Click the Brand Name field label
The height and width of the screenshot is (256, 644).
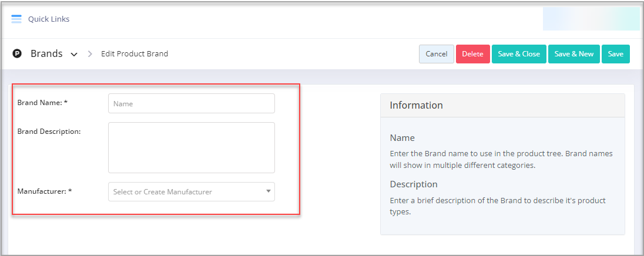click(x=42, y=103)
